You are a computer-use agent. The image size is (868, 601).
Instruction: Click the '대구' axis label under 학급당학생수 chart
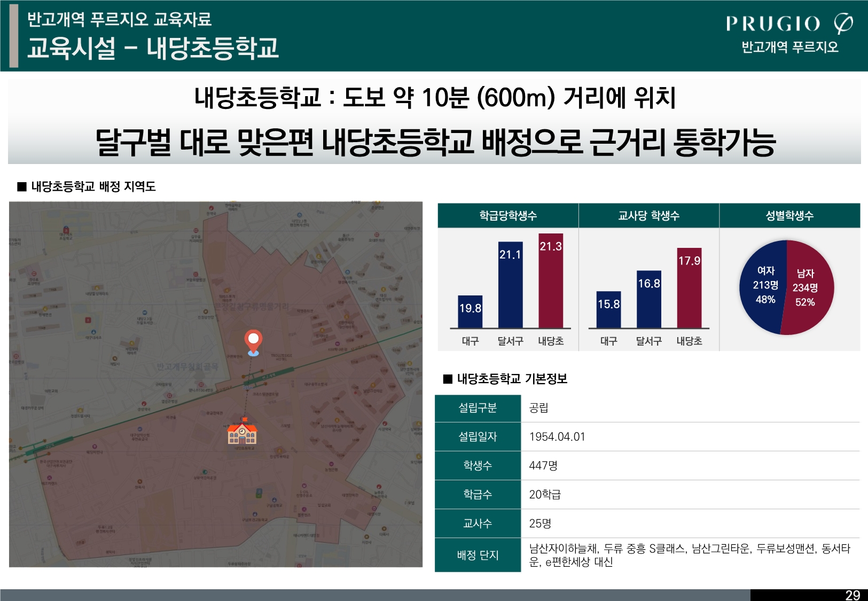[470, 341]
